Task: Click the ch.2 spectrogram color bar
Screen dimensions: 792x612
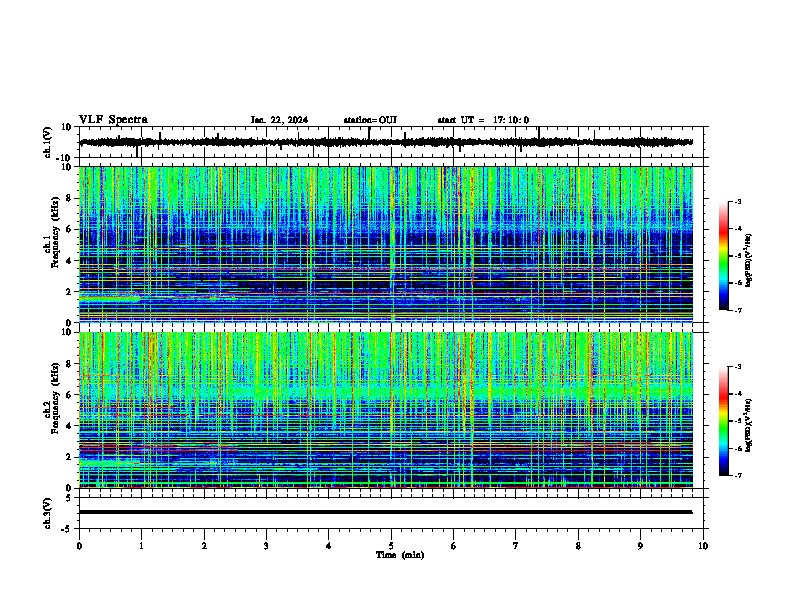Action: point(724,421)
